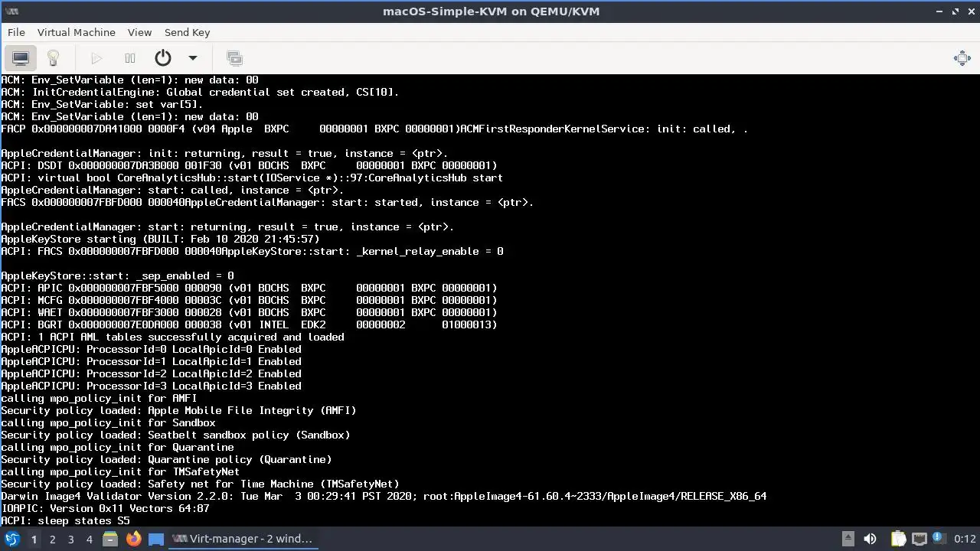Viewport: 980px width, 551px height.
Task: Click 'AppleKeyStore starting (BUILT: Feb 10 2020' line
Action: pos(160,240)
